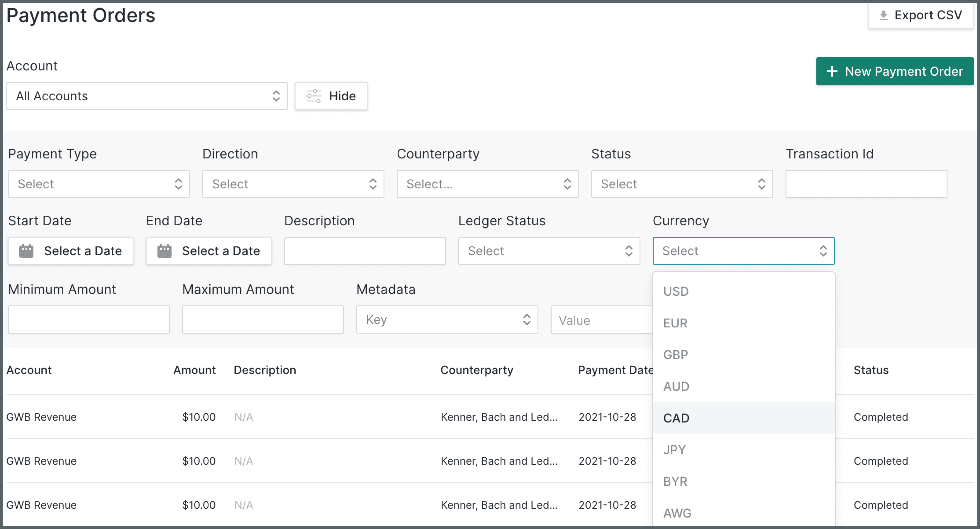The width and height of the screenshot is (980, 529).
Task: Select USD from Currency dropdown
Action: 676,291
